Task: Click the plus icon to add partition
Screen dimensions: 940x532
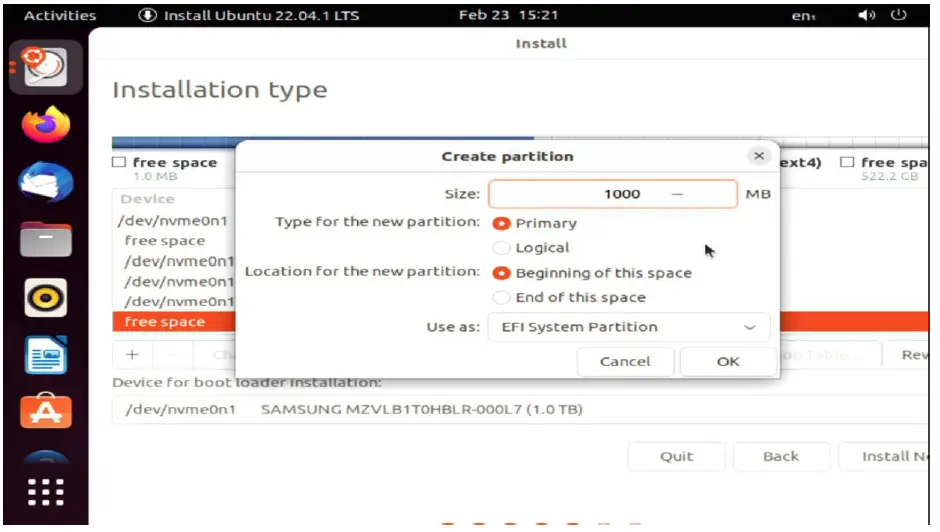Action: 132,354
